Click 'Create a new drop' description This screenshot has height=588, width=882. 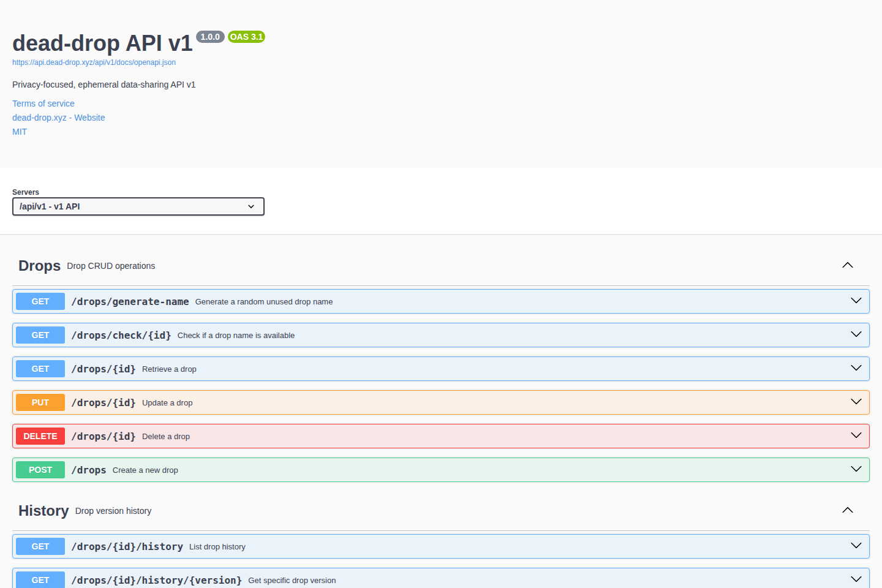tap(145, 470)
